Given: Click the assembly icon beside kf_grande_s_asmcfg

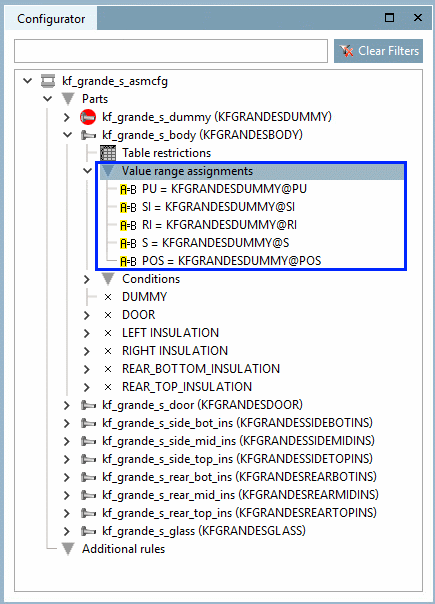Looking at the screenshot, I should (48, 81).
